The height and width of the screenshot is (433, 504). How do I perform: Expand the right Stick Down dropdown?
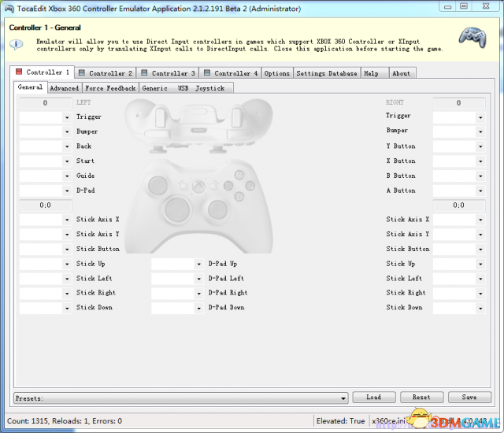pyautogui.click(x=480, y=309)
